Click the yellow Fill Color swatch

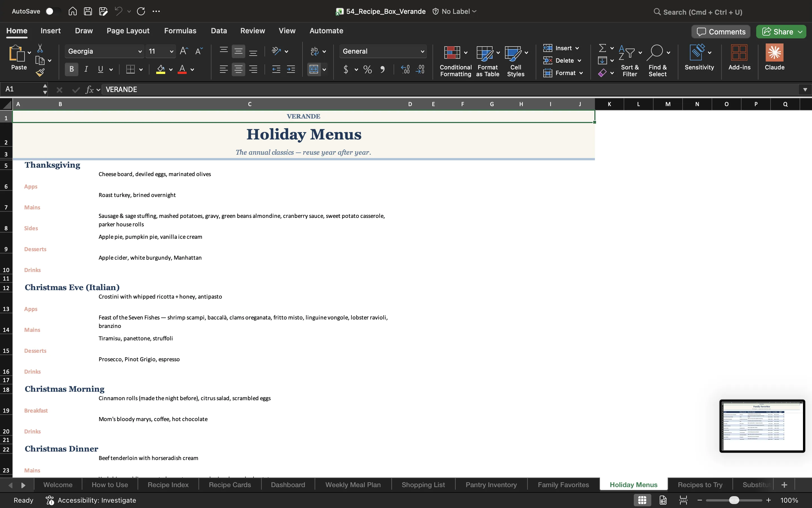point(161,69)
